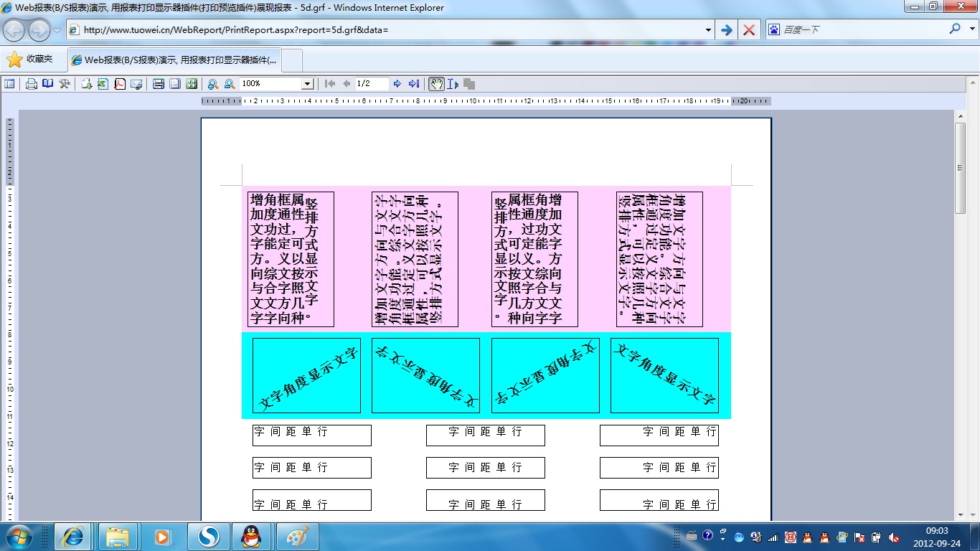Select the Web报表 browser tab
The image size is (980, 551).
pos(174,60)
